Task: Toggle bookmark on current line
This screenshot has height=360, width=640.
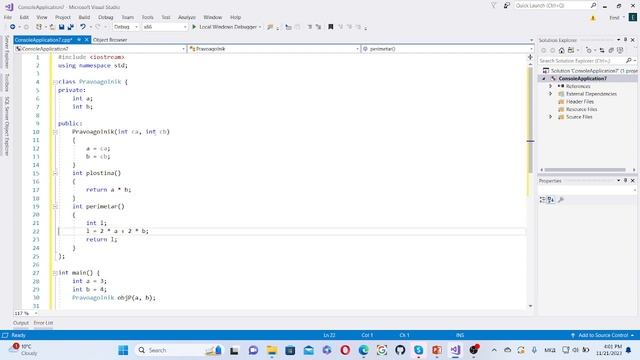Action: [x=331, y=27]
